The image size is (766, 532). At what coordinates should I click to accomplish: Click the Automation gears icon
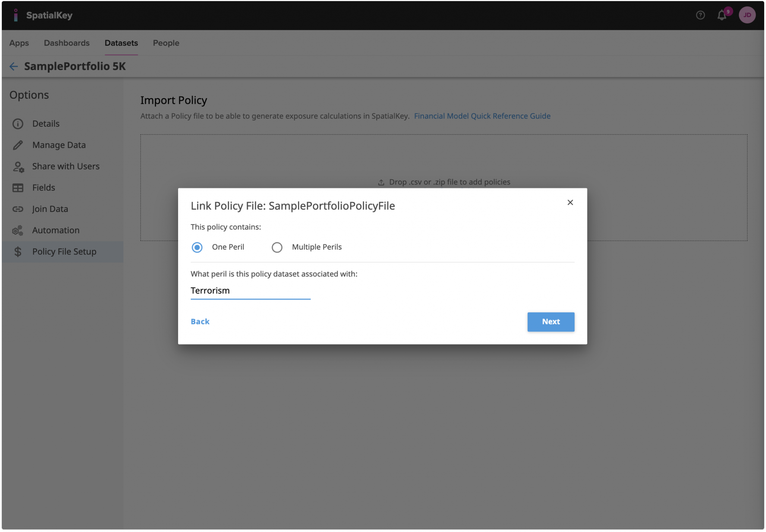pyautogui.click(x=18, y=231)
